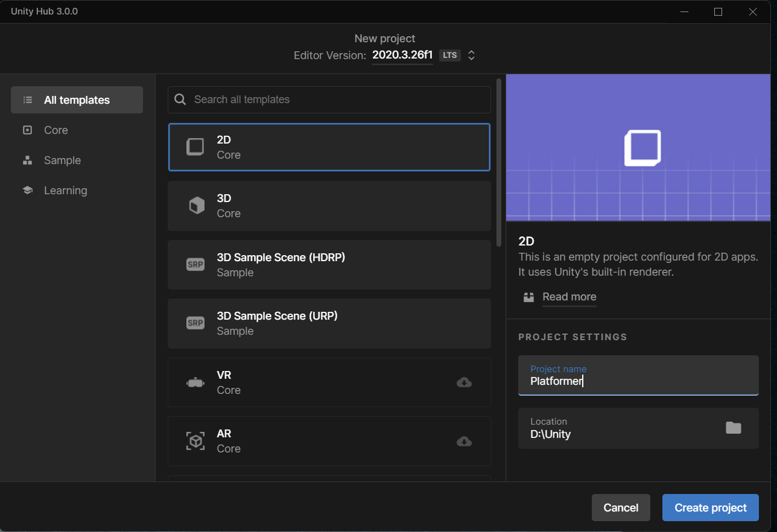Click the Core category square icon

tap(27, 130)
